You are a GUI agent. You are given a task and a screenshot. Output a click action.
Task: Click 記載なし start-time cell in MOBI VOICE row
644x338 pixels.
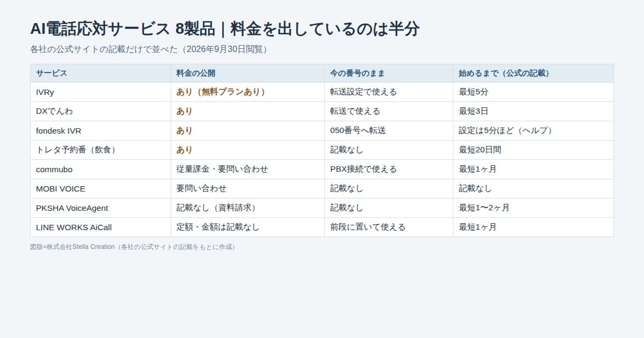coord(533,188)
